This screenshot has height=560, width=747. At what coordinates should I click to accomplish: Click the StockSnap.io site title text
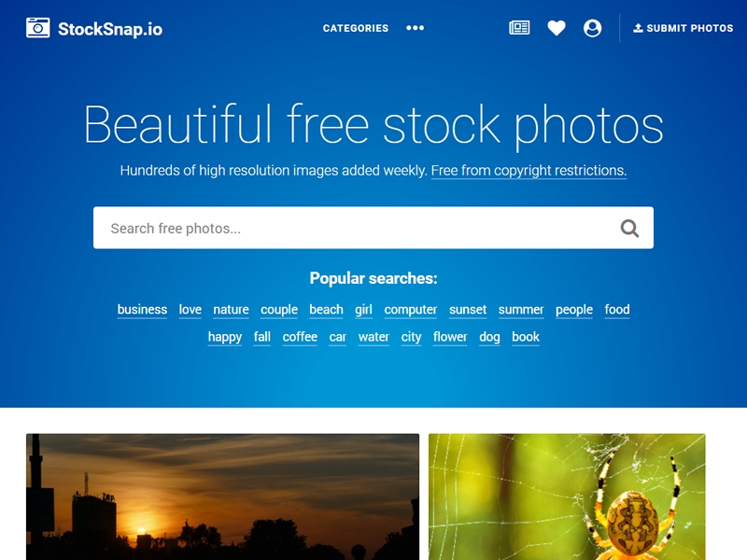(x=110, y=29)
